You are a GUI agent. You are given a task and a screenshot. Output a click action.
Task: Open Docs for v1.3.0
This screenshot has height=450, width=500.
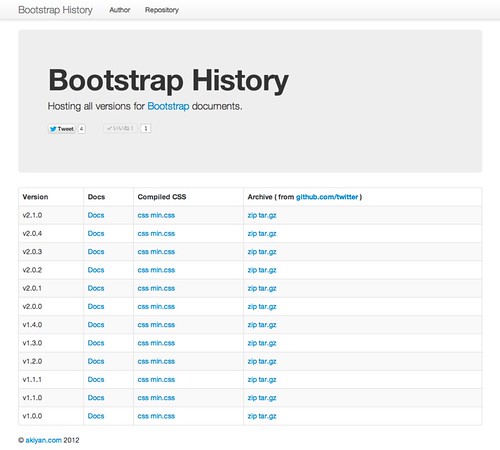tap(96, 343)
